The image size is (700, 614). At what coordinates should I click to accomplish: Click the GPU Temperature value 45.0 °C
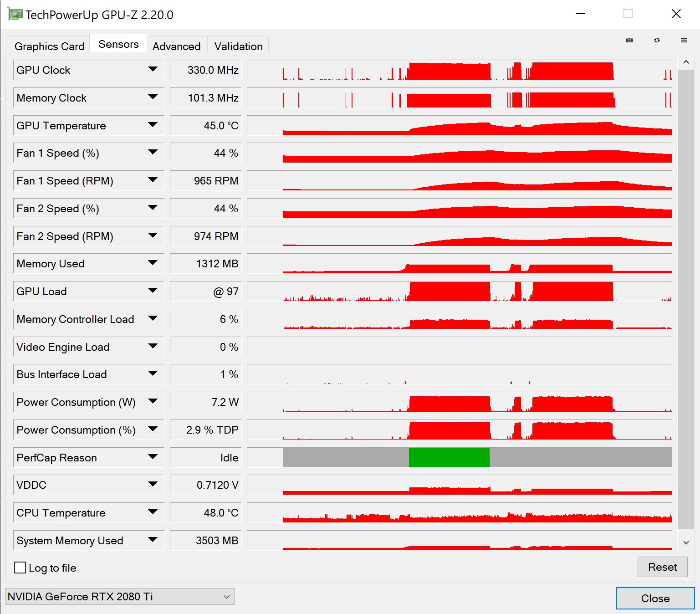(x=206, y=125)
